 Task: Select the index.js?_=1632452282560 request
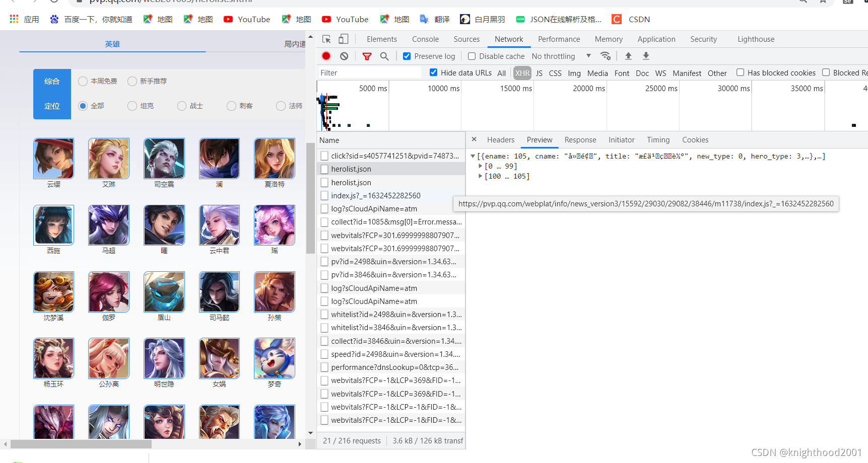(391, 195)
